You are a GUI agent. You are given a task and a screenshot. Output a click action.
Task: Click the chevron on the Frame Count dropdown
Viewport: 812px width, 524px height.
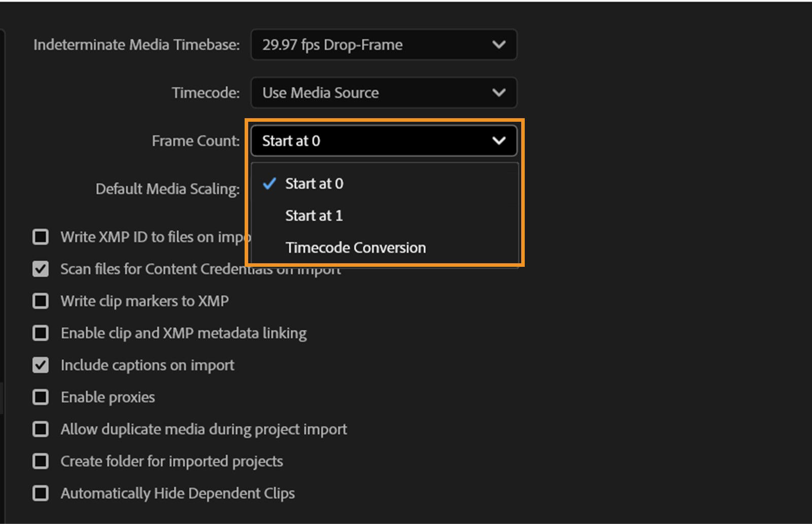coord(498,141)
